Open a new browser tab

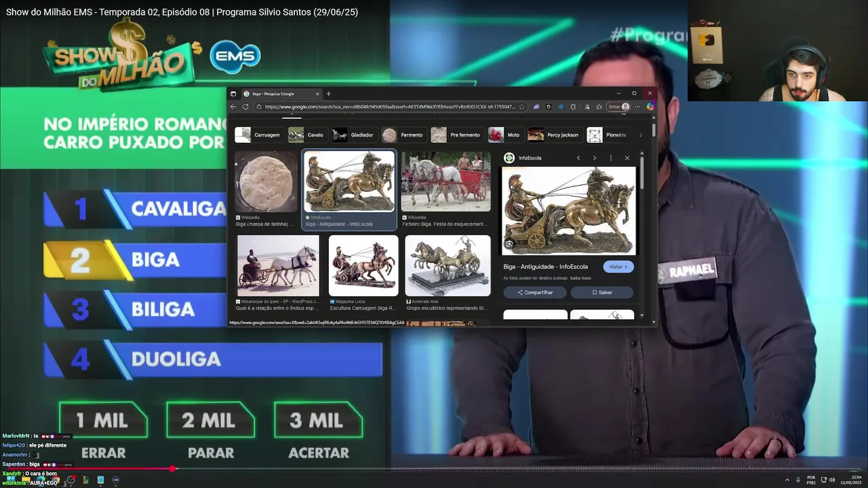[x=328, y=94]
